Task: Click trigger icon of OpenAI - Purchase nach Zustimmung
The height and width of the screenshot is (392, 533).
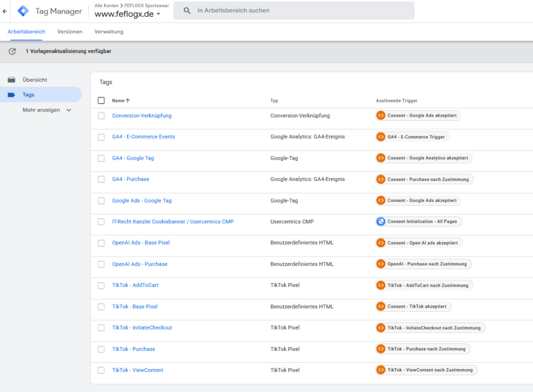Action: click(380, 264)
